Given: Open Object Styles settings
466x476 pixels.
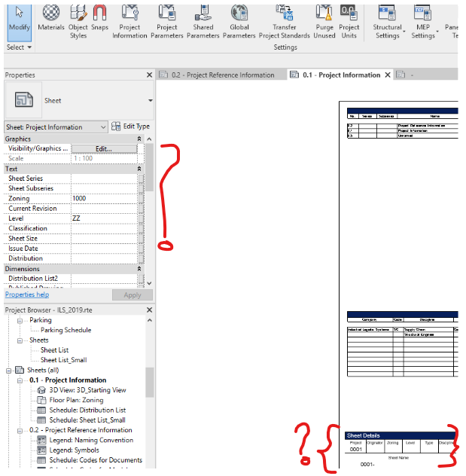Looking at the screenshot, I should pyautogui.click(x=78, y=22).
